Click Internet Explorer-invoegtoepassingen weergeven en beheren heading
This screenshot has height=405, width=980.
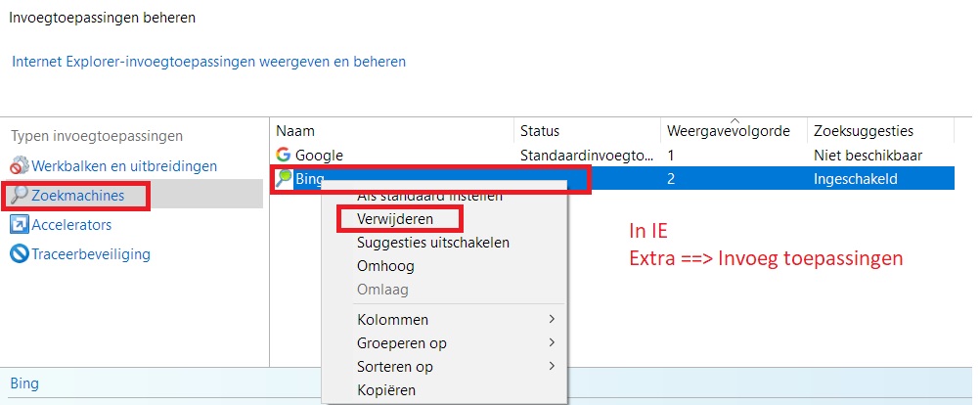pyautogui.click(x=208, y=62)
